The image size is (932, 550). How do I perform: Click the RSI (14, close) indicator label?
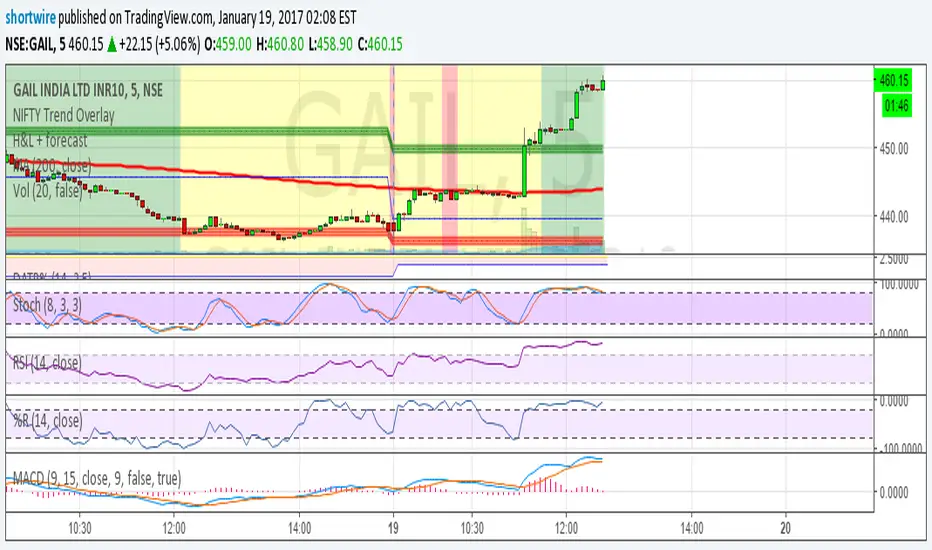click(x=47, y=363)
